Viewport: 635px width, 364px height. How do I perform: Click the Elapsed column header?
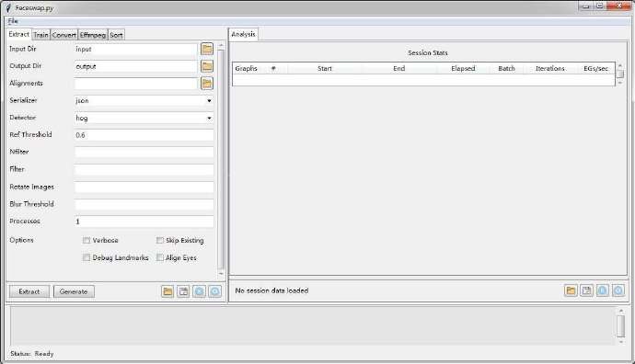(x=463, y=68)
